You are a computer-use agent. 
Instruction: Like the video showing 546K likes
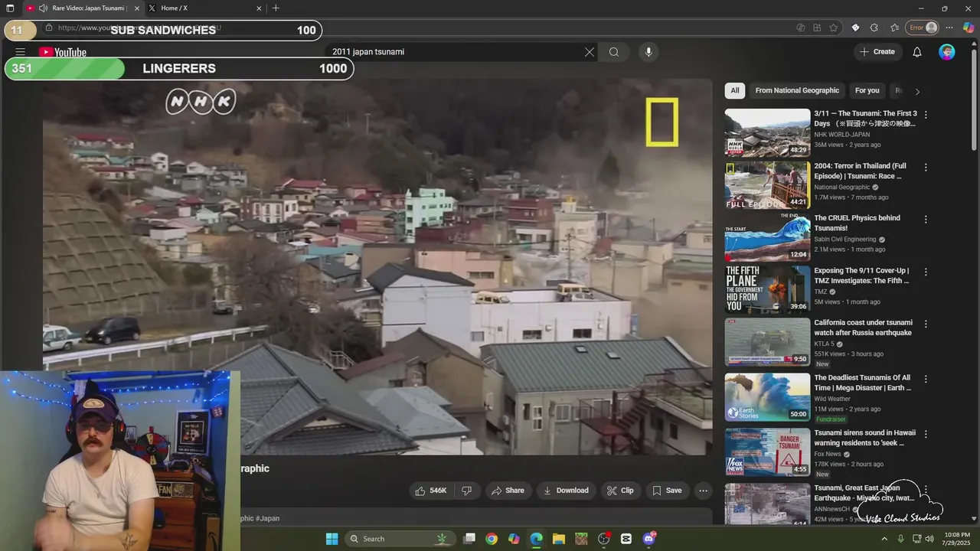[x=431, y=491]
